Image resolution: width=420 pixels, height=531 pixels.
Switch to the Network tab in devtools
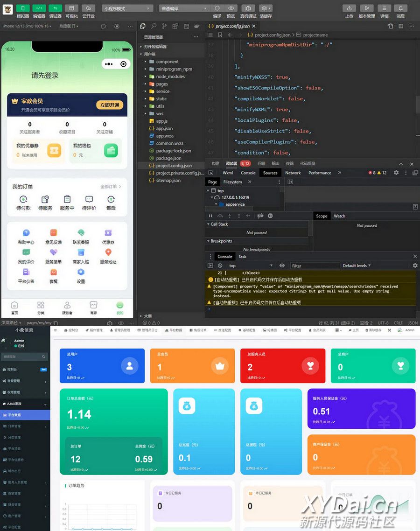pyautogui.click(x=293, y=173)
